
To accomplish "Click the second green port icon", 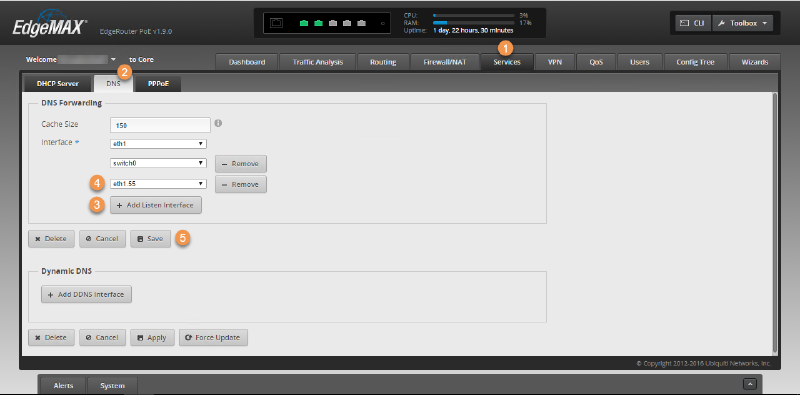I will 318,23.
